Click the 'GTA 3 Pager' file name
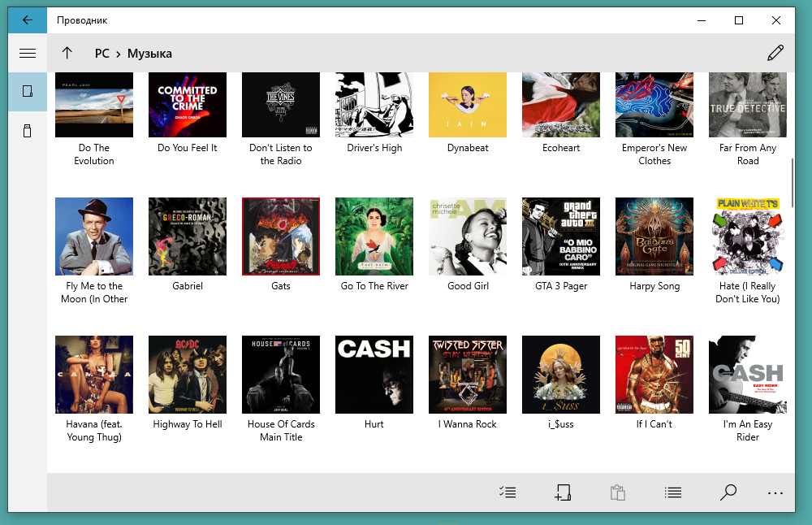Image resolution: width=812 pixels, height=525 pixels. point(561,286)
